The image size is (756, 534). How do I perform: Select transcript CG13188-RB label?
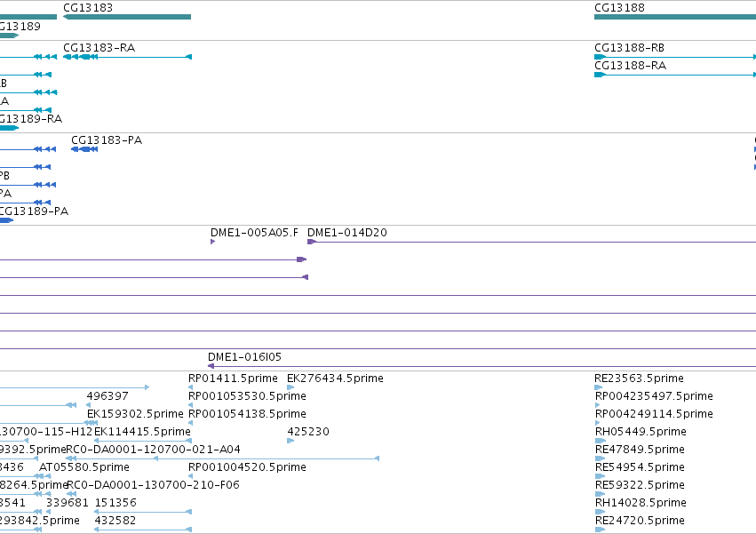[629, 48]
